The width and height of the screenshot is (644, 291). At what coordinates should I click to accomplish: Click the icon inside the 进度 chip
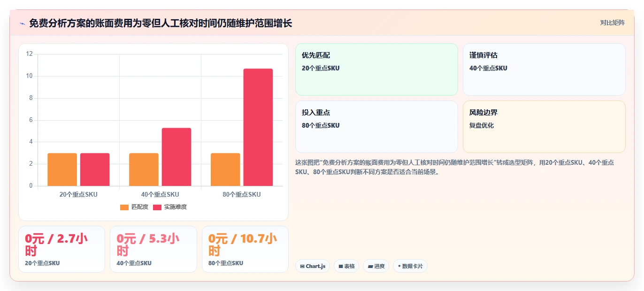pos(370,266)
